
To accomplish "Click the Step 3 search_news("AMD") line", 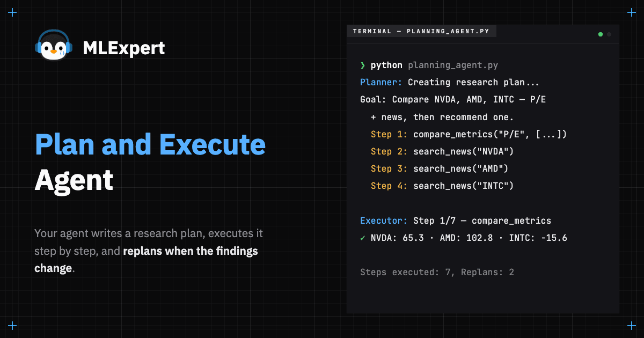I will pos(440,168).
